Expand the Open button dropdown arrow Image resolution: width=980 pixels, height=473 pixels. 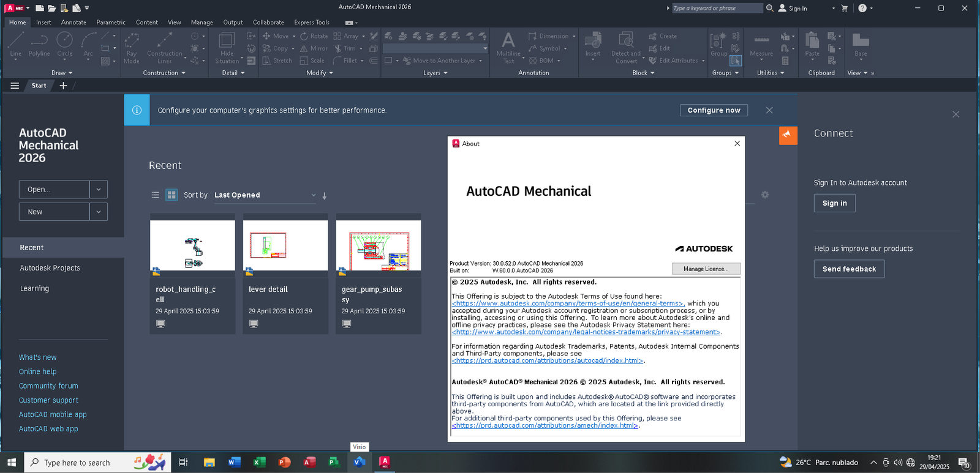coord(99,189)
